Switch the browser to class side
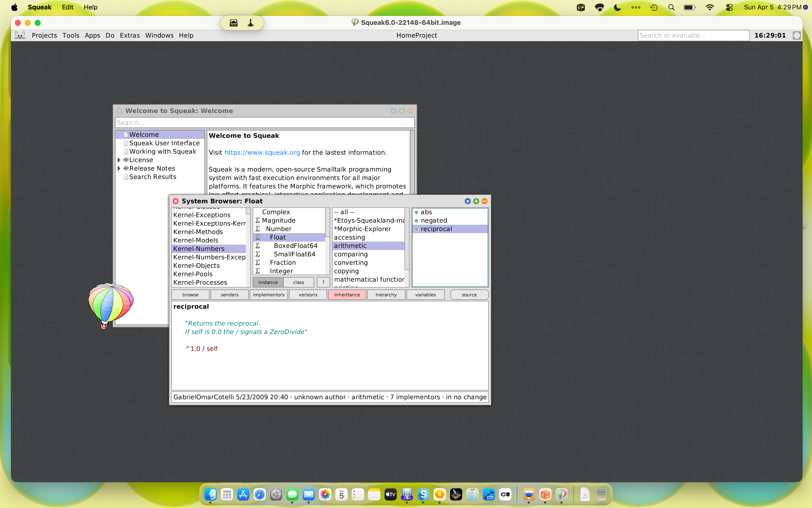812x508 pixels. pyautogui.click(x=298, y=282)
